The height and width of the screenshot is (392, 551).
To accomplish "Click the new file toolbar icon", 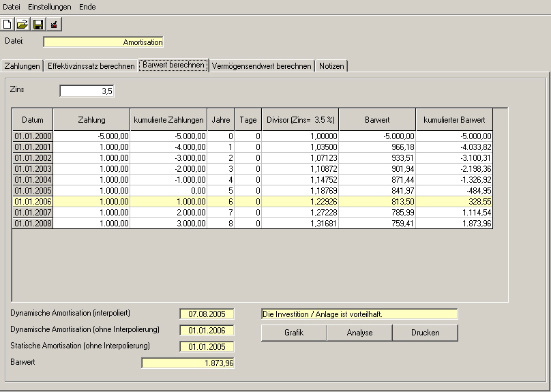I will pyautogui.click(x=8, y=25).
